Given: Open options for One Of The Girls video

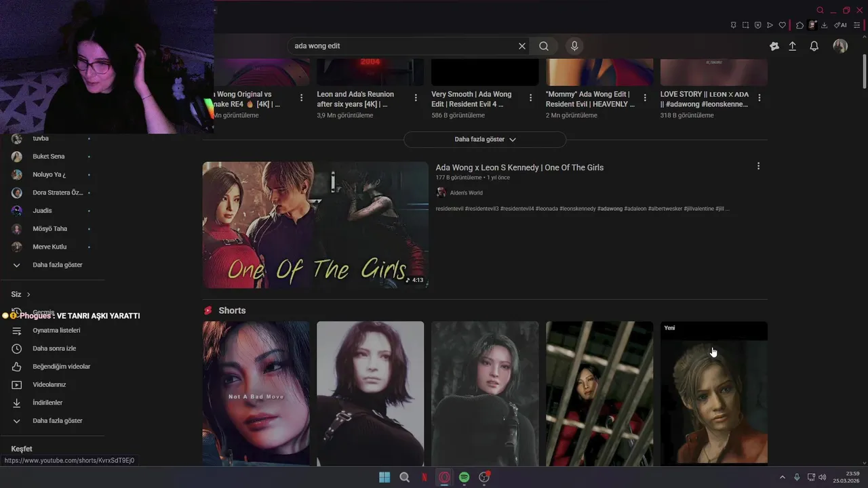Looking at the screenshot, I should pos(758,166).
